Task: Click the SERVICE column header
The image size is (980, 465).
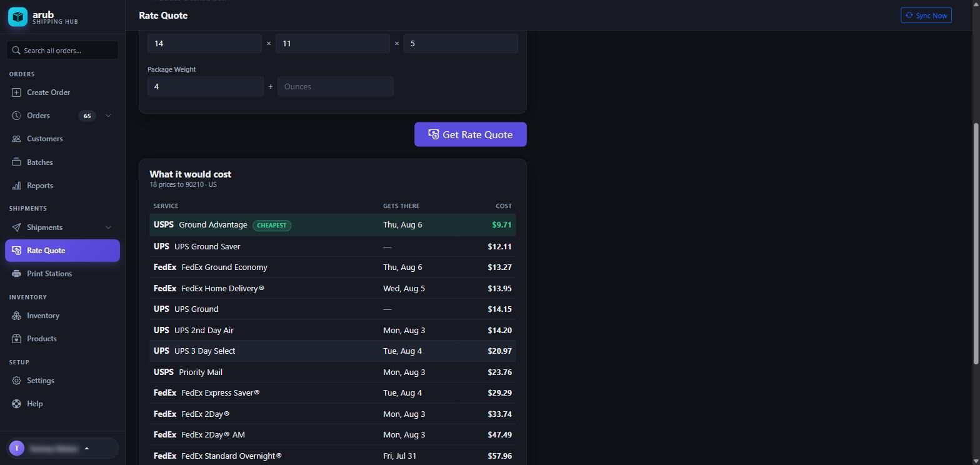Action: tap(166, 206)
